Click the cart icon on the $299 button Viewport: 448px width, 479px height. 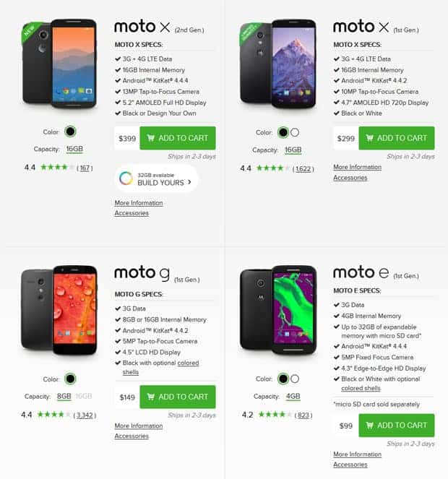[x=369, y=138]
